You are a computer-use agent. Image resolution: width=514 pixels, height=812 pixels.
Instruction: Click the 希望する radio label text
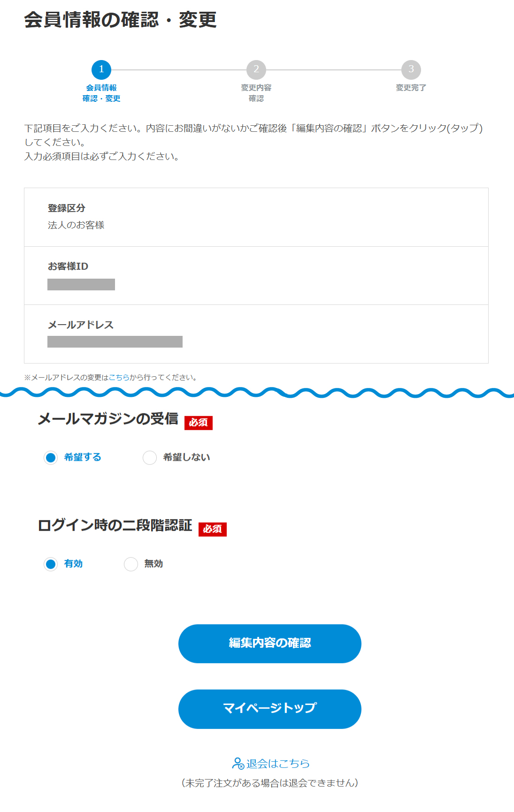83,457
